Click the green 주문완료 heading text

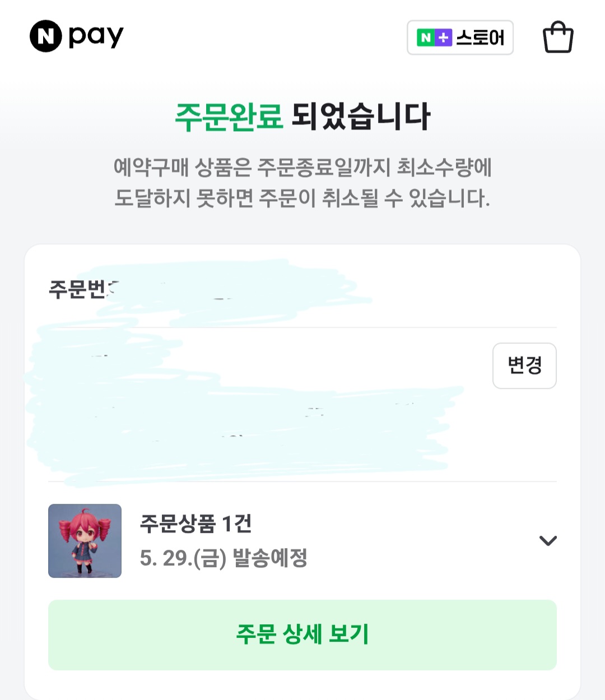pyautogui.click(x=229, y=117)
